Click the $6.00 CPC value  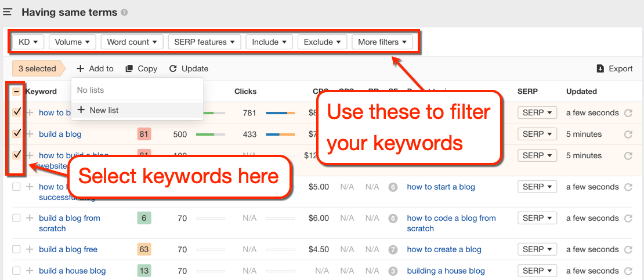319,218
